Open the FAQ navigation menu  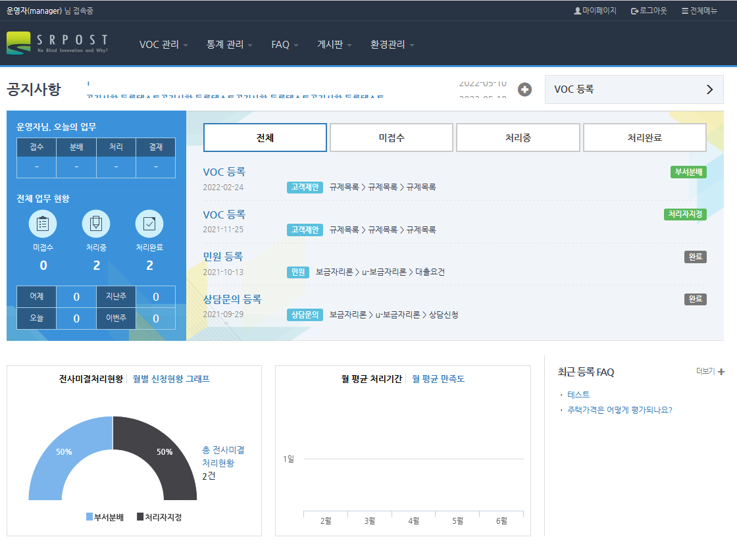[x=284, y=45]
